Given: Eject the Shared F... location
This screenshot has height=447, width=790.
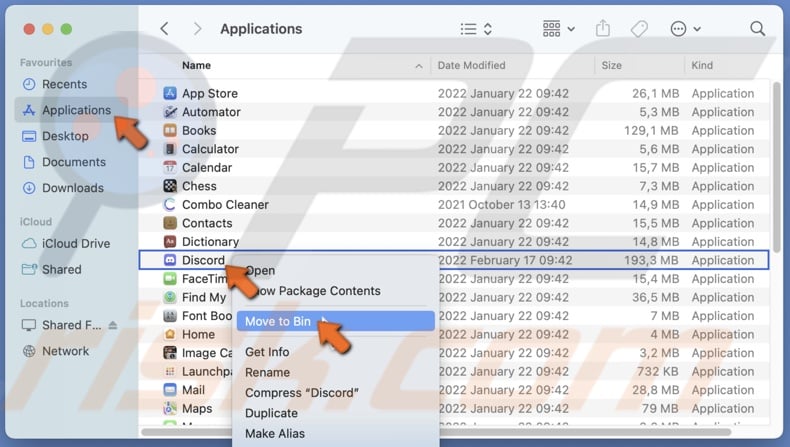Looking at the screenshot, I should coord(113,325).
